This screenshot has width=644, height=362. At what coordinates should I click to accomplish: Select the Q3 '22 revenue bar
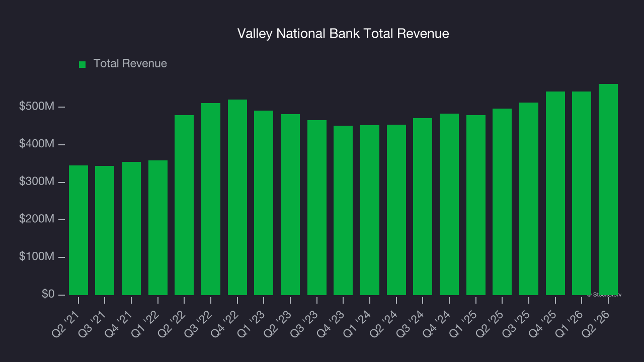pos(211,199)
